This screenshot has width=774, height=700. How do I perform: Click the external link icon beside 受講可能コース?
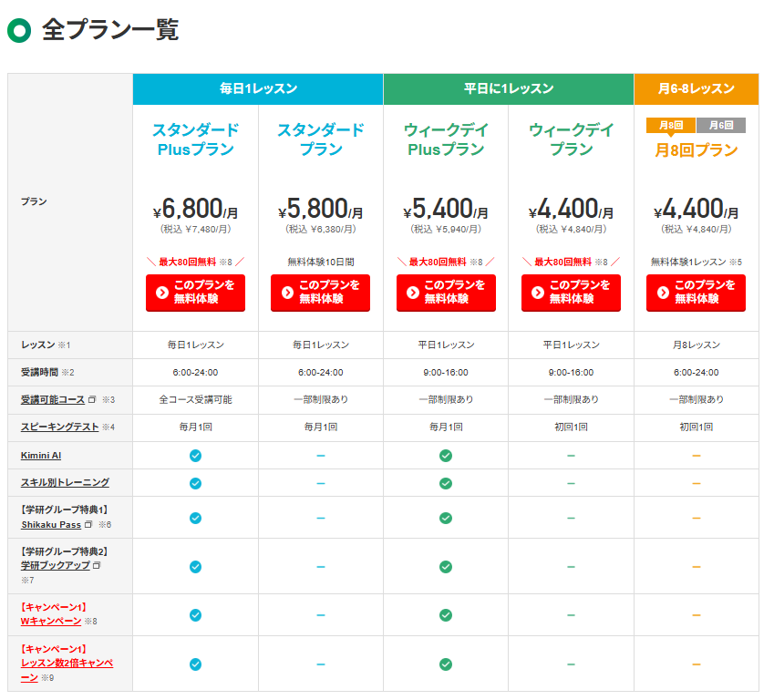coord(92,400)
